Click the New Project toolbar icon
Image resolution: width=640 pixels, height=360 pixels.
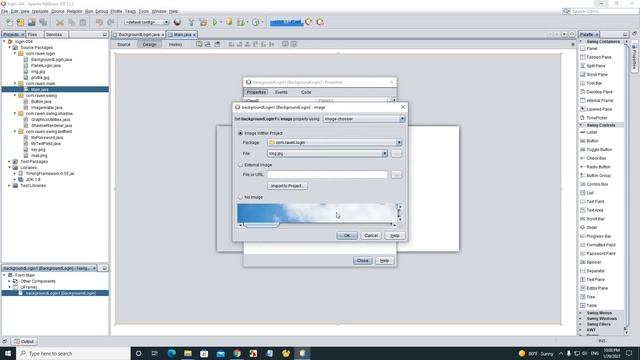click(x=20, y=22)
